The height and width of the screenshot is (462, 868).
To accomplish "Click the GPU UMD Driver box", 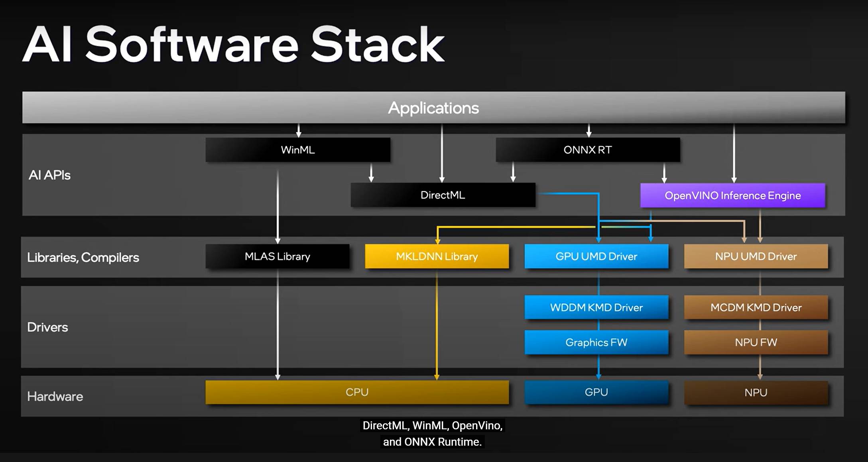I will coord(596,256).
